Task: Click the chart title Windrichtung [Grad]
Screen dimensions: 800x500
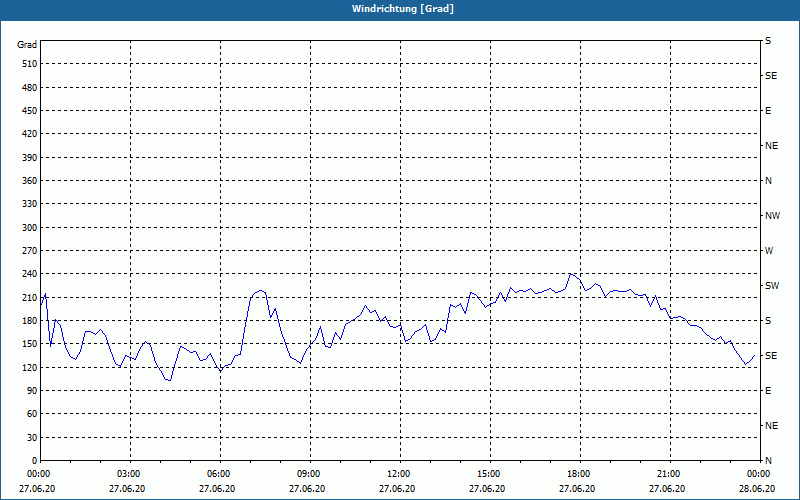Action: [403, 9]
